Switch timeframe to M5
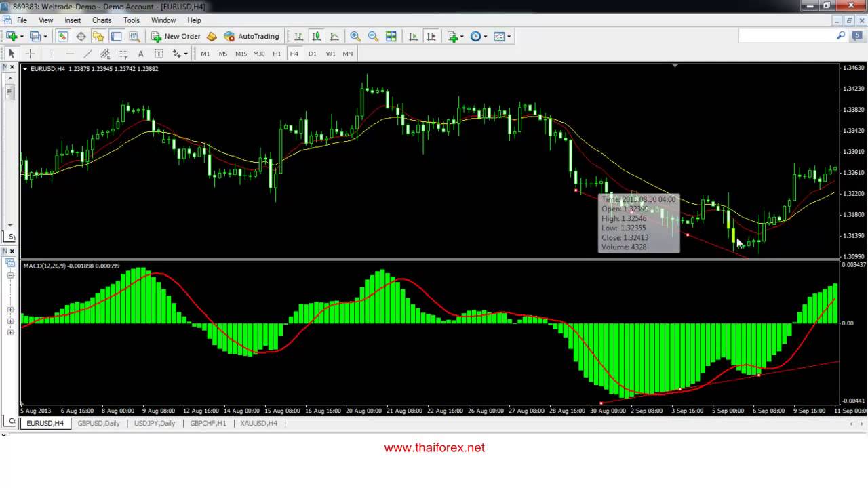This screenshot has height=488, width=868. point(222,54)
